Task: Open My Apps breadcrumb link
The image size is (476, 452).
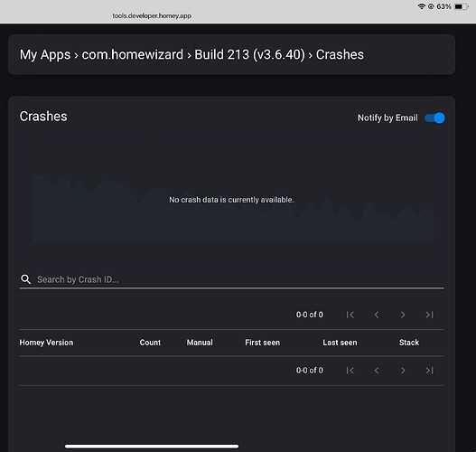Action: [x=45, y=55]
